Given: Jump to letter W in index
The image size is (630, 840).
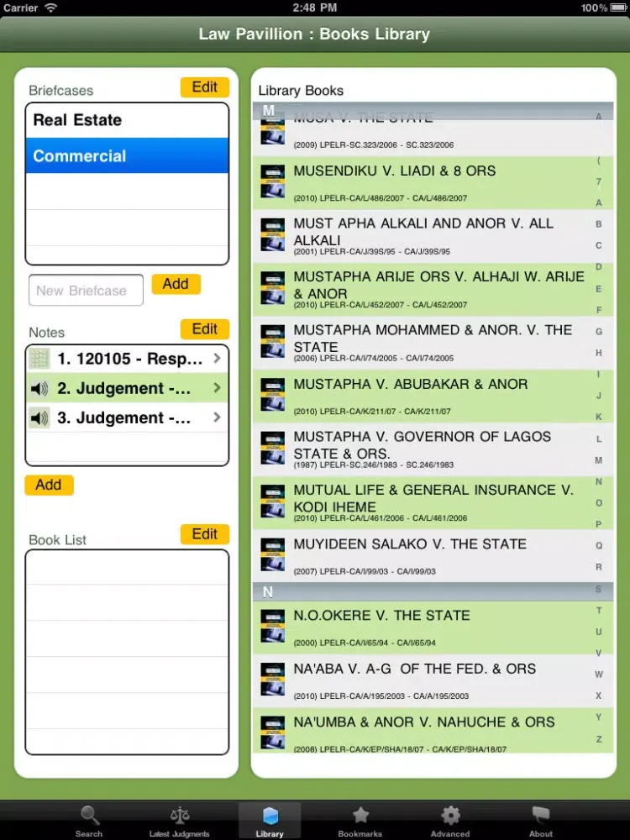Looking at the screenshot, I should point(598,675).
